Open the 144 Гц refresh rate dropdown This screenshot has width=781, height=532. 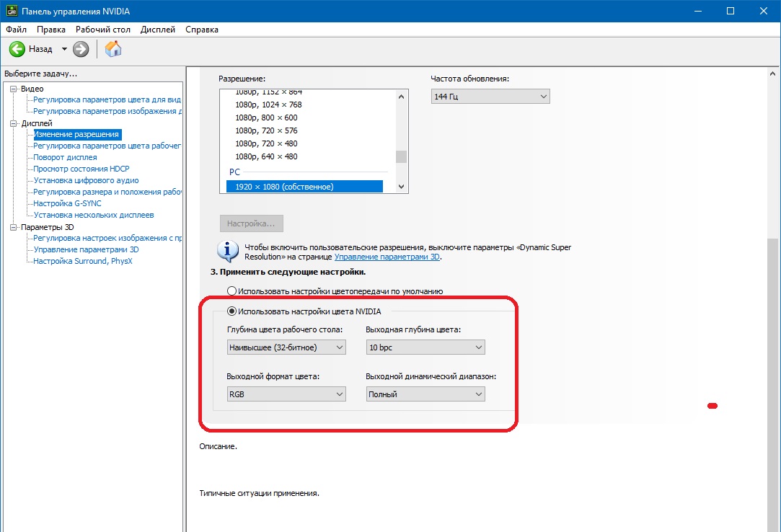[490, 96]
